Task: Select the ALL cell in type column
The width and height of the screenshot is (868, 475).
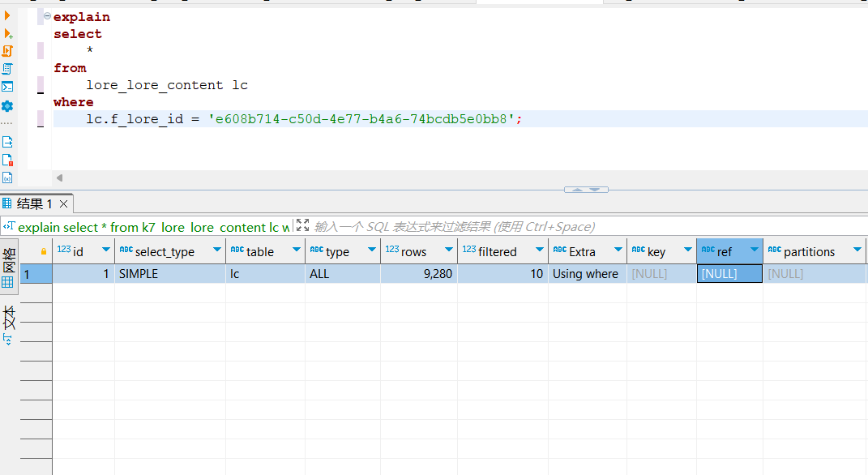Action: coord(342,274)
